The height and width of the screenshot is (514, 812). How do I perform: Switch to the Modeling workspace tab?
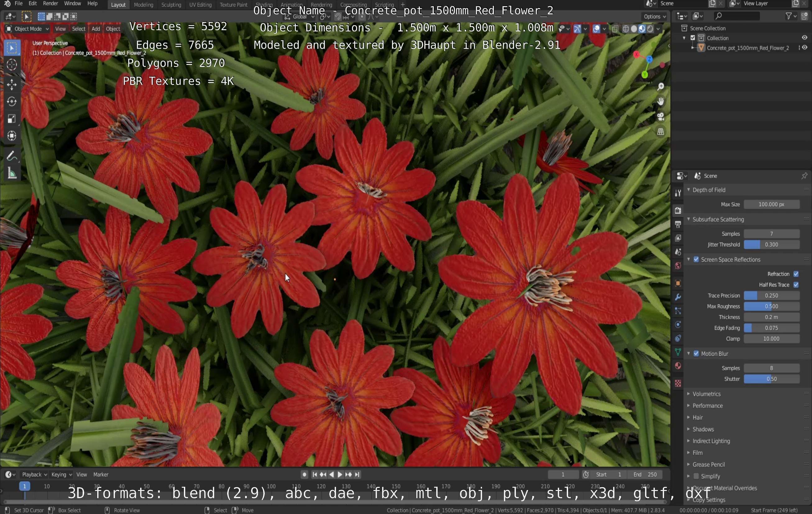pyautogui.click(x=143, y=4)
